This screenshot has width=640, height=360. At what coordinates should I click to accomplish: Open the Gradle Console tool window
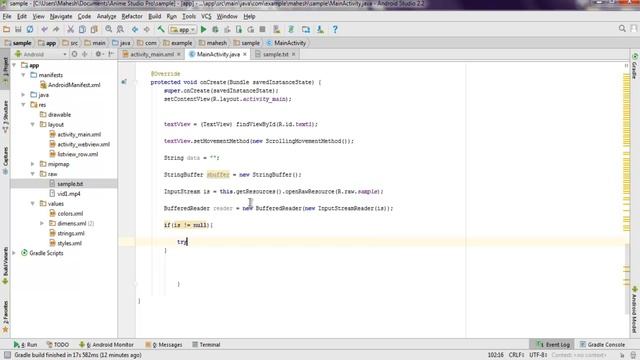click(602, 344)
